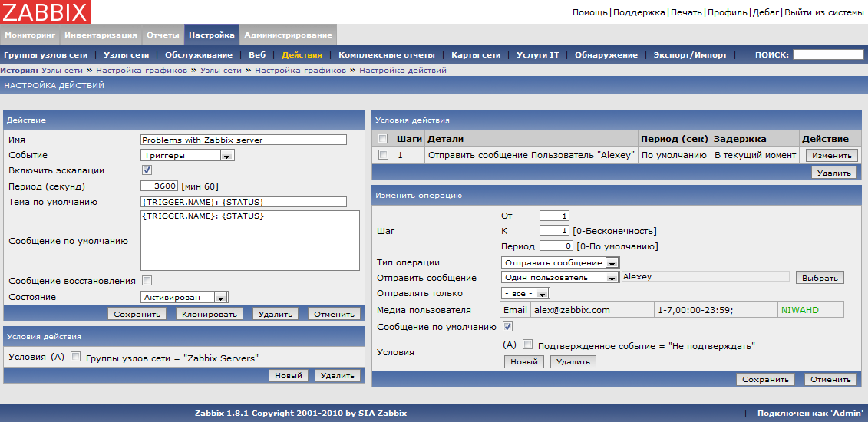Click the Помощь link
Image resolution: width=868 pixels, height=422 pixels.
tap(590, 12)
